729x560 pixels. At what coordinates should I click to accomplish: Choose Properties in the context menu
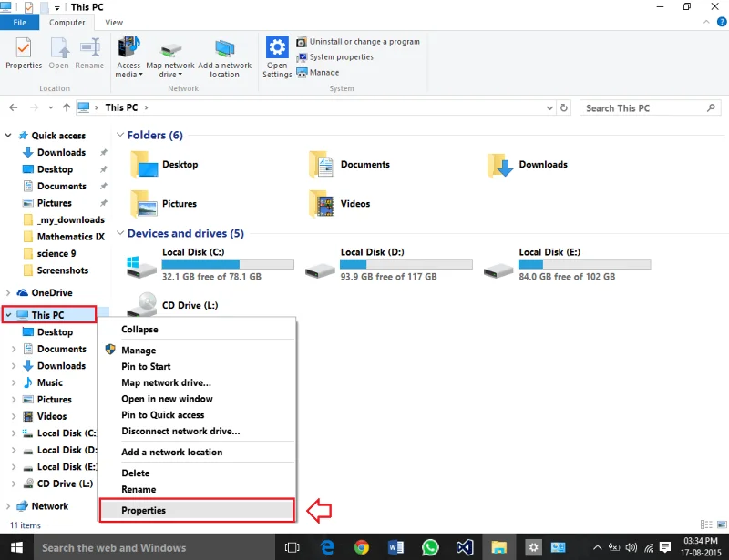tap(197, 510)
